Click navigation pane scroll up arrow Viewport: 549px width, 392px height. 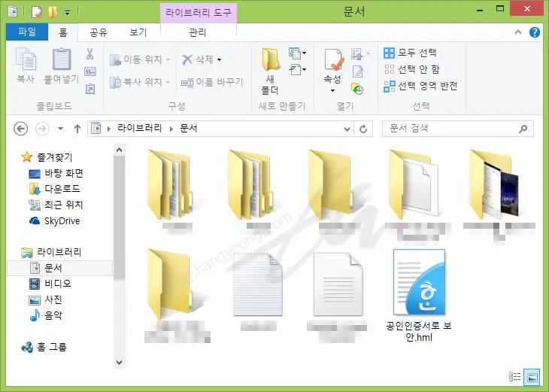120,150
